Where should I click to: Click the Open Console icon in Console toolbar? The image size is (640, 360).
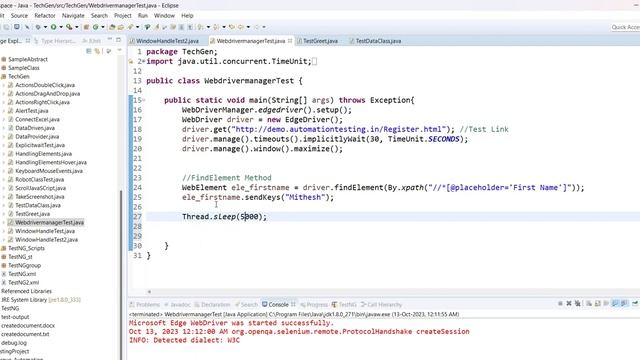click(635, 304)
